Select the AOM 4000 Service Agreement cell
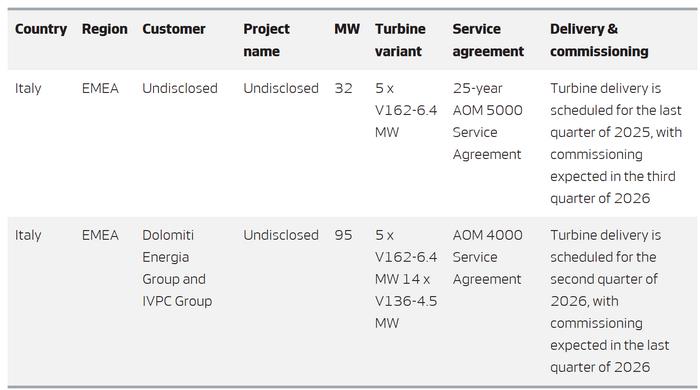The width and height of the screenshot is (700, 390). click(488, 257)
